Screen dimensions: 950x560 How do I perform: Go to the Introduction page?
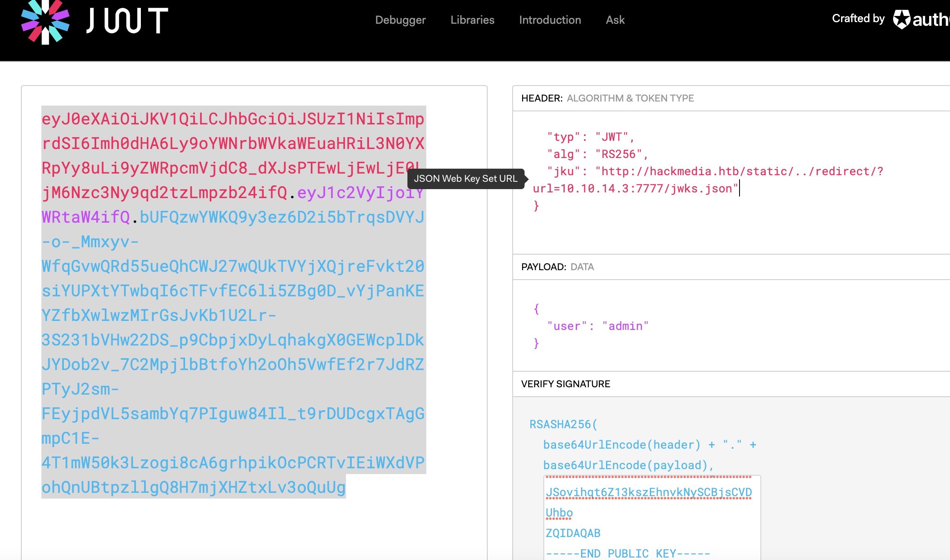pos(550,20)
